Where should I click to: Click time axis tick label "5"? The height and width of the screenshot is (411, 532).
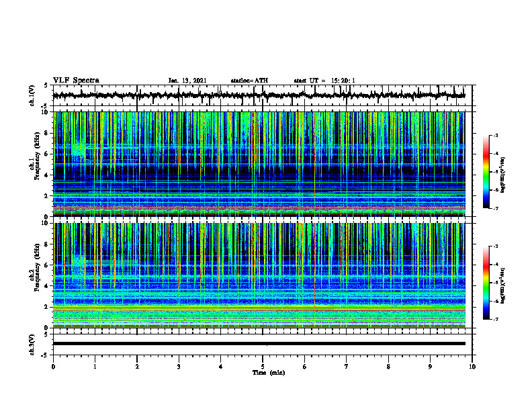(x=263, y=367)
